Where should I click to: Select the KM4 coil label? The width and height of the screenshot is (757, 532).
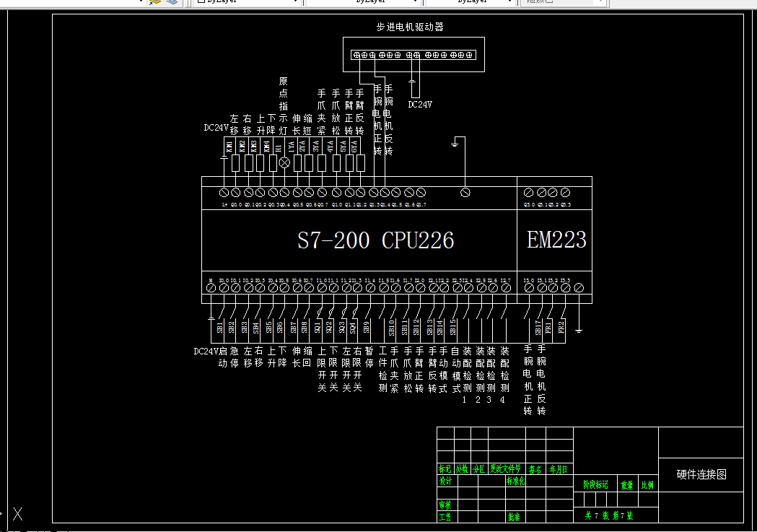pyautogui.click(x=266, y=147)
